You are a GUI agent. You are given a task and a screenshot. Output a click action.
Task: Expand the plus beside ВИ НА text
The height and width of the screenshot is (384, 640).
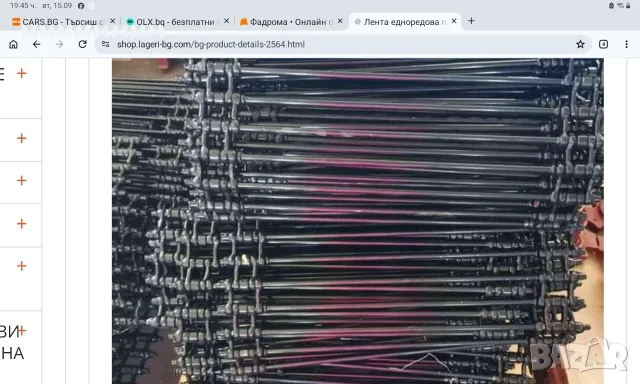[22, 331]
